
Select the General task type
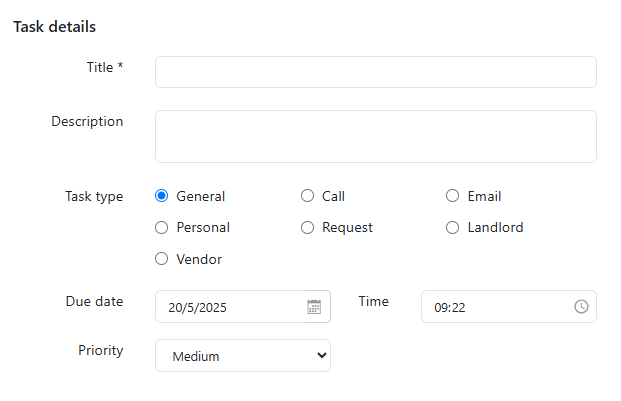point(162,196)
